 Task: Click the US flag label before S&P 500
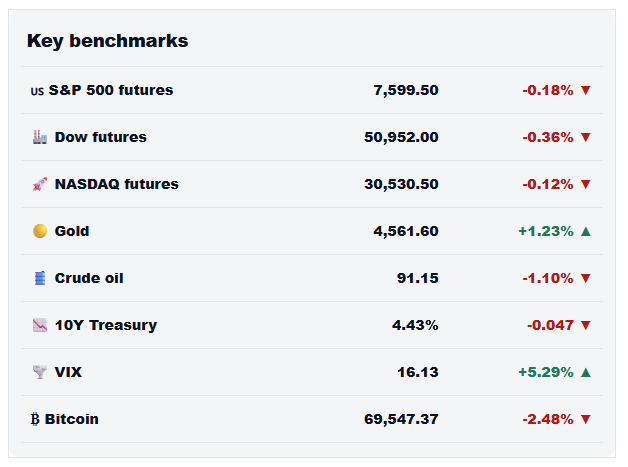click(37, 91)
